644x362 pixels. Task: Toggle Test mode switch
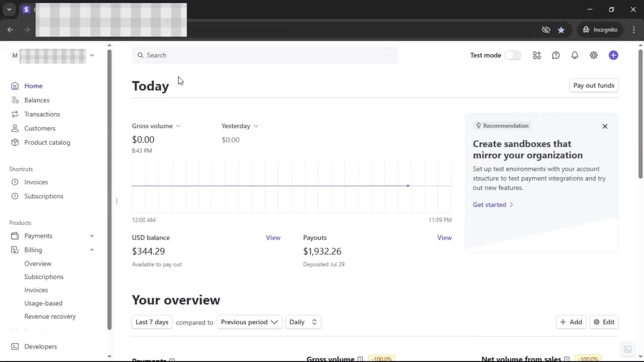tap(513, 55)
